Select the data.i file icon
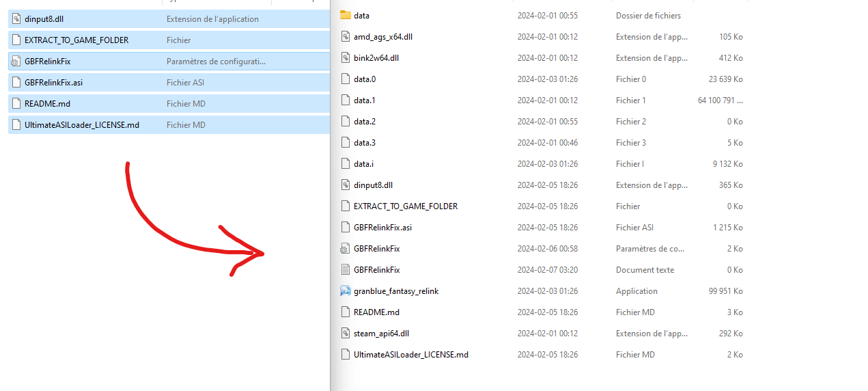 click(345, 163)
